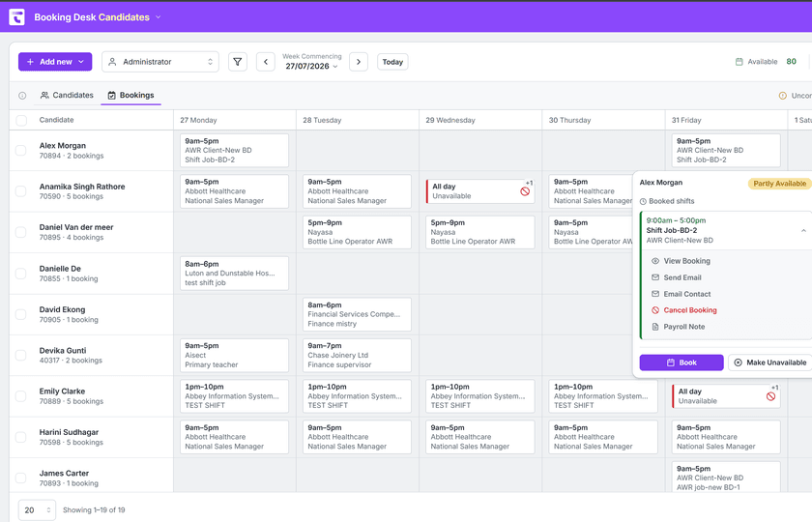
Task: Open James Carter's Friday AWR job-new BD-1 booking
Action: tap(726, 477)
